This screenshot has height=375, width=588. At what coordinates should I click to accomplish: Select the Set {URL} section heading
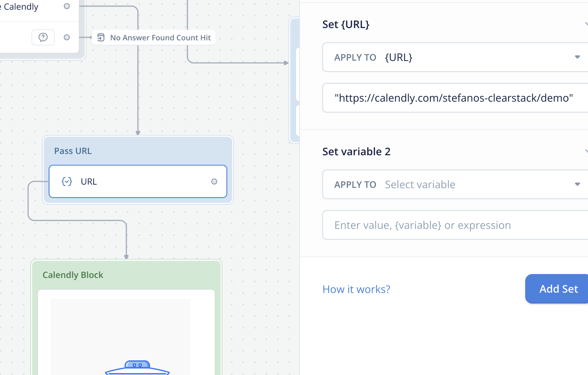346,25
